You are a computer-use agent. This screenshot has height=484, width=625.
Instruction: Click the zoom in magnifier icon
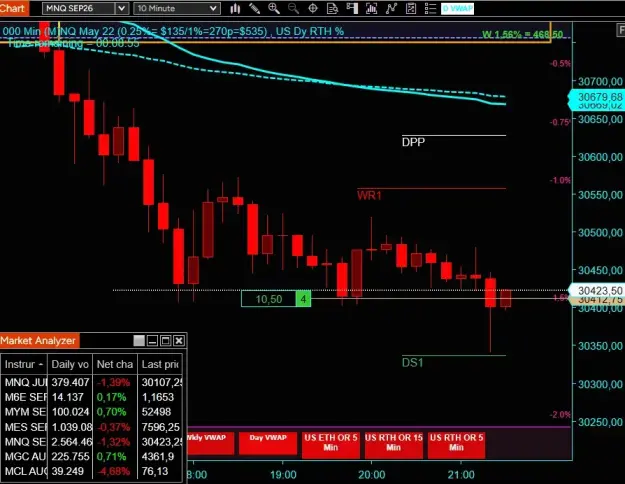point(274,8)
